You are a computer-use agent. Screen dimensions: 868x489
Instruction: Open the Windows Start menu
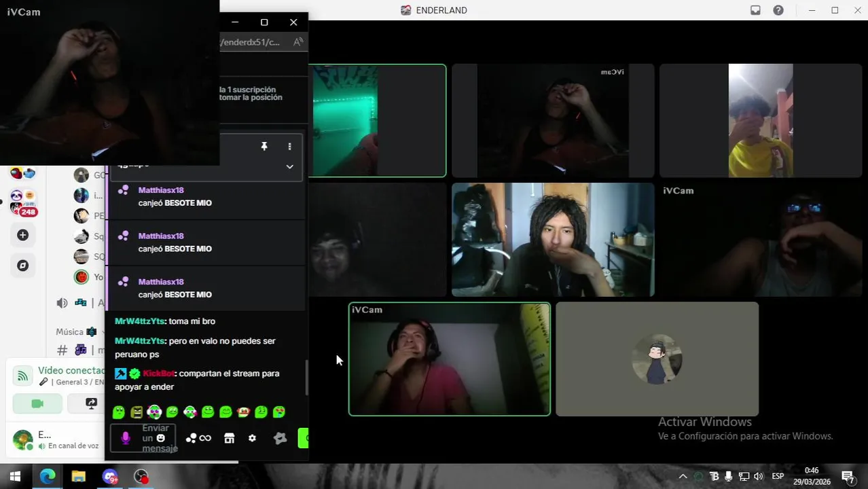15,477
